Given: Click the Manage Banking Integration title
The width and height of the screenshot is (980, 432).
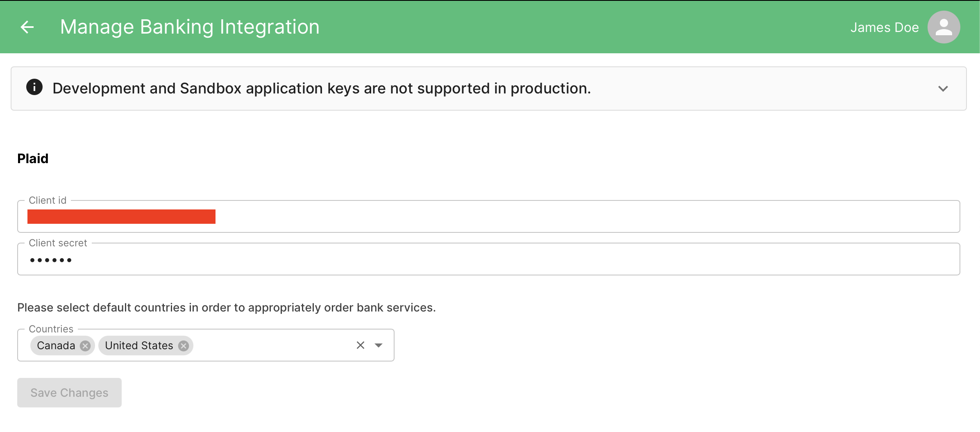Looking at the screenshot, I should pos(190,27).
